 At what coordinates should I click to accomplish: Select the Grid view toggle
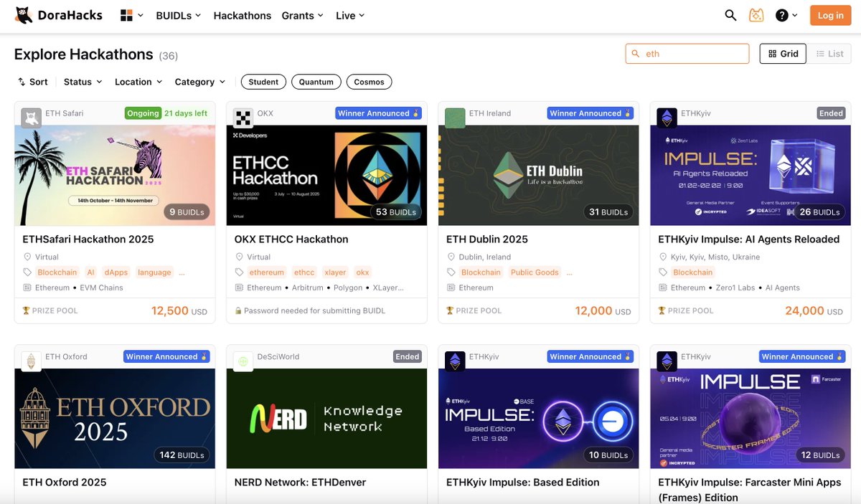pos(782,53)
